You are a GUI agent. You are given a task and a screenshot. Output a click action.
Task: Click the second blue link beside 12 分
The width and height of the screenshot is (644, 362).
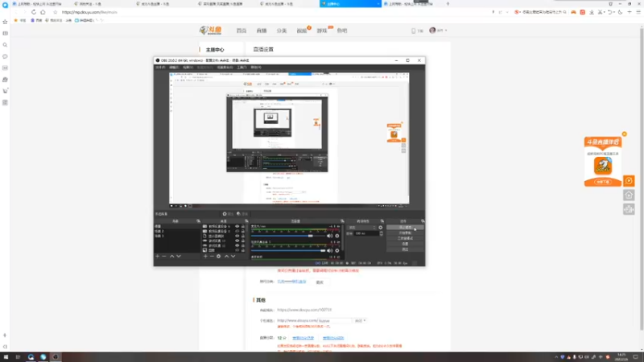333,338
